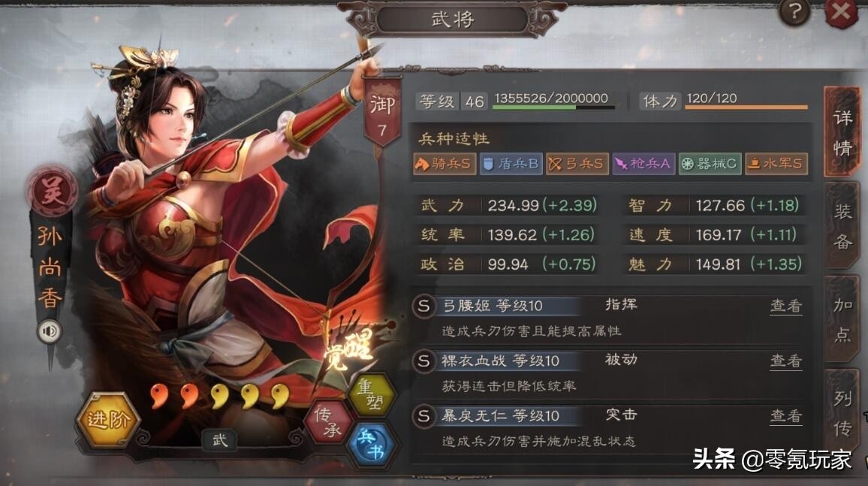Screen dimensions: 868x486
Task: Switch to the 加点 attribute points tab
Action: coord(842,319)
